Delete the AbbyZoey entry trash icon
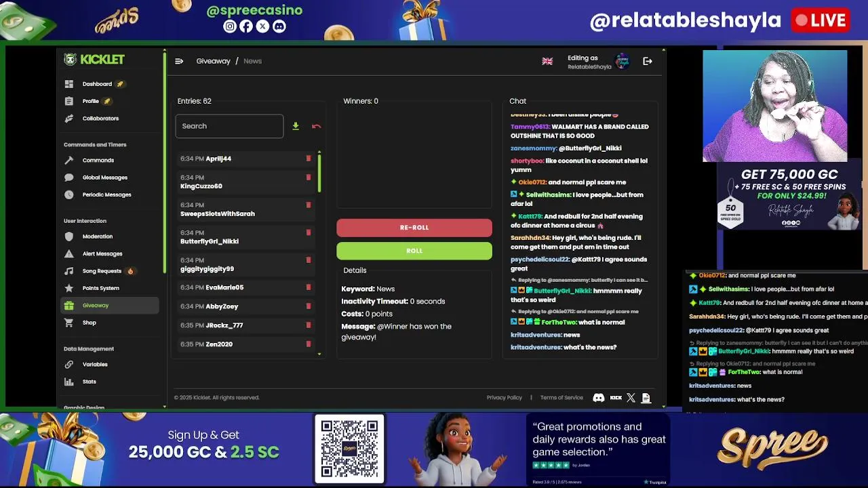The width and height of the screenshot is (868, 488). tap(309, 306)
